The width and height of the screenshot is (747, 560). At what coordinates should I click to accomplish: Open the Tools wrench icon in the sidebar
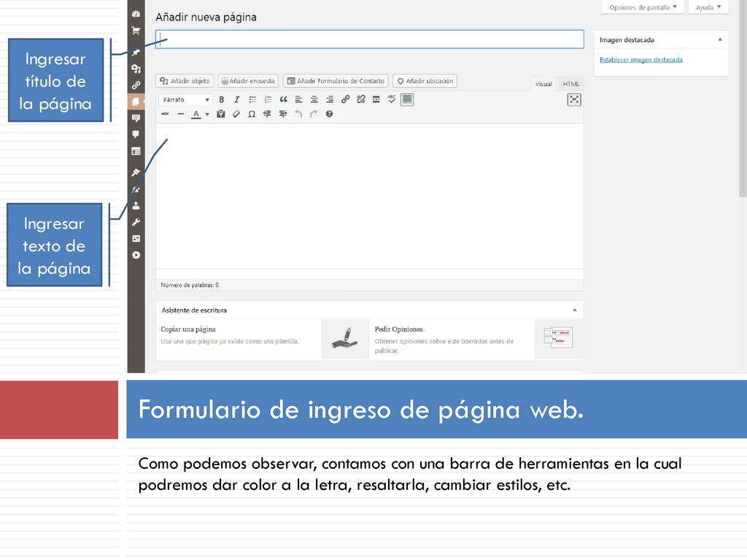[x=136, y=222]
